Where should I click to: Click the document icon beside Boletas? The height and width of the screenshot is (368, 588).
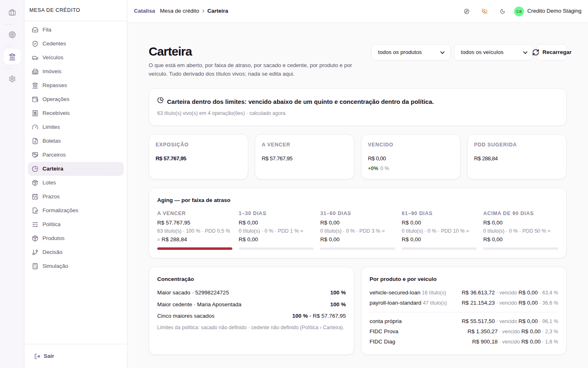pos(35,141)
